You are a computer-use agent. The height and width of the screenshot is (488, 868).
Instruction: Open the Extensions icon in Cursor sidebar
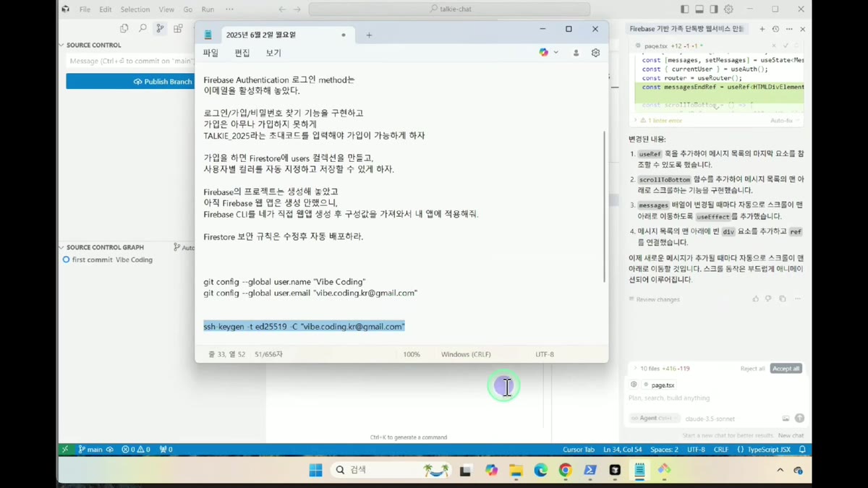point(178,28)
